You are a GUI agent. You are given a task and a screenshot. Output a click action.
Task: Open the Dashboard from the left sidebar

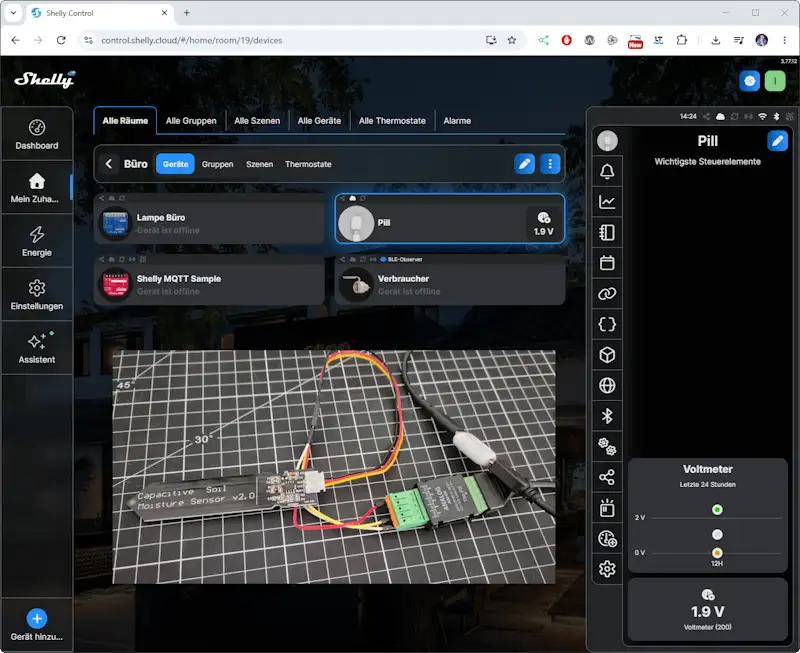pos(37,135)
